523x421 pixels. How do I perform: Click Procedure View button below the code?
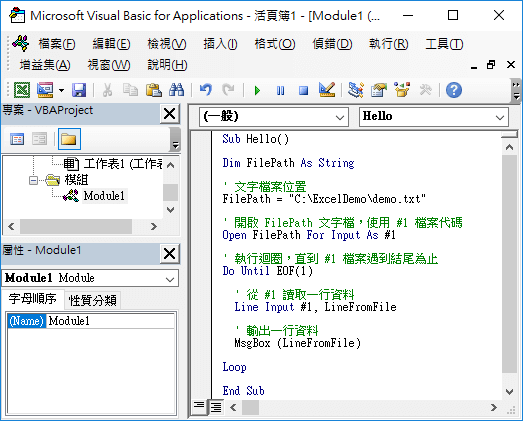pyautogui.click(x=199, y=407)
